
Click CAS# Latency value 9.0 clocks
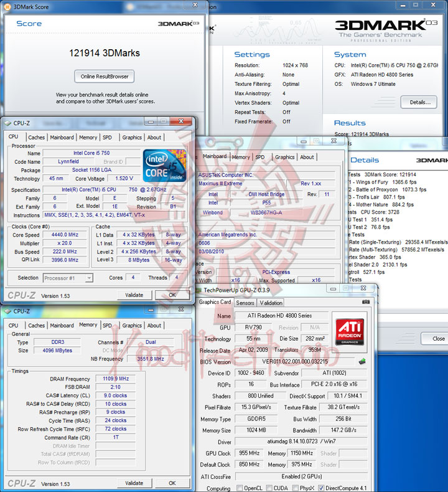[116, 395]
